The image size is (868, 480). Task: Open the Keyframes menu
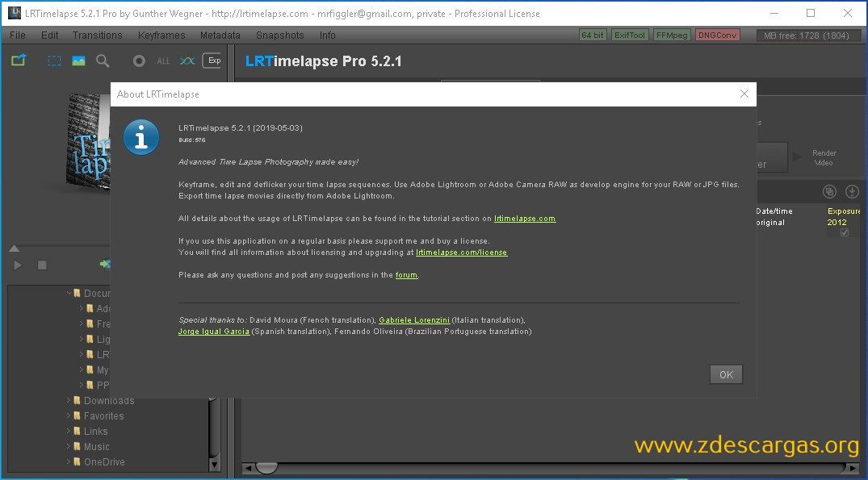(x=161, y=35)
